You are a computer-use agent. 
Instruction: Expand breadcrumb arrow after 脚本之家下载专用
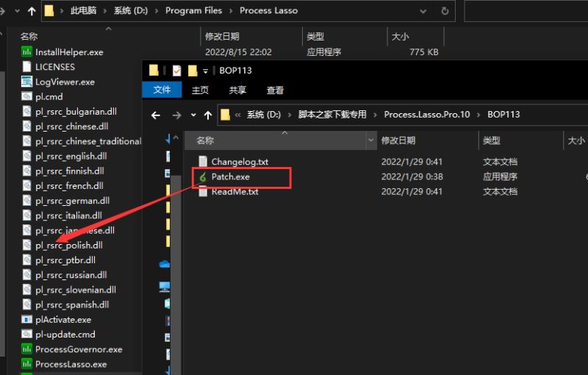(x=375, y=115)
